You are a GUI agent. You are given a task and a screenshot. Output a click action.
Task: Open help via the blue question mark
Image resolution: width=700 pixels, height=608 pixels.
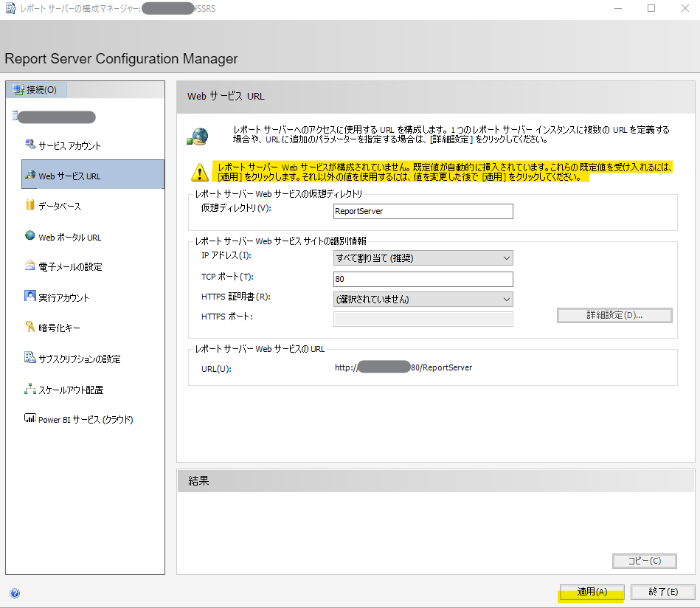(x=15, y=593)
